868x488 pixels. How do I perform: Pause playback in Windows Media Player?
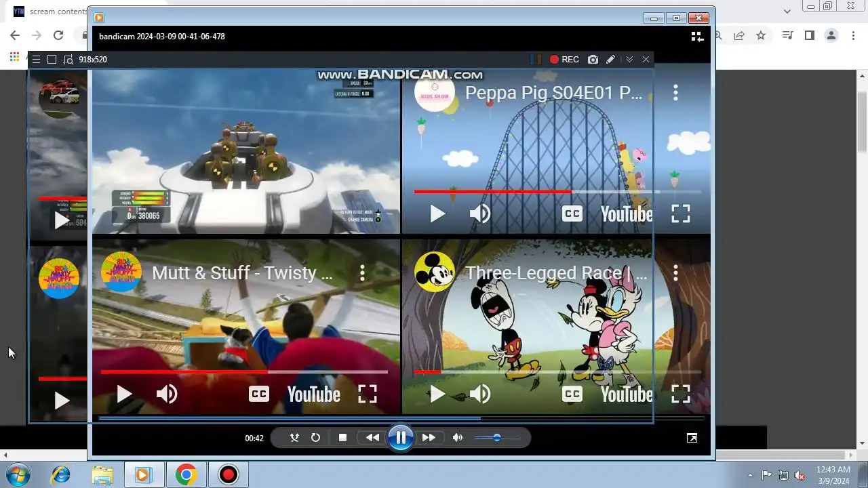[x=401, y=438]
